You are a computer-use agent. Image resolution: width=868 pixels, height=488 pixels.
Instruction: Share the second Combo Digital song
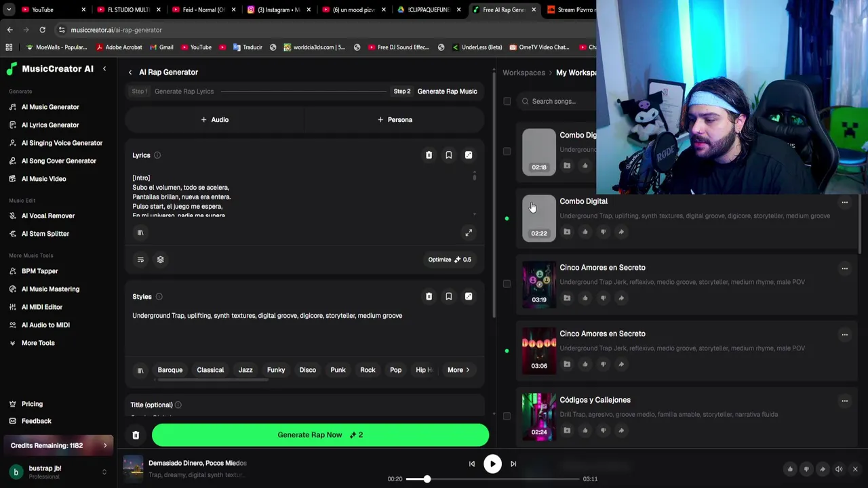[620, 232]
